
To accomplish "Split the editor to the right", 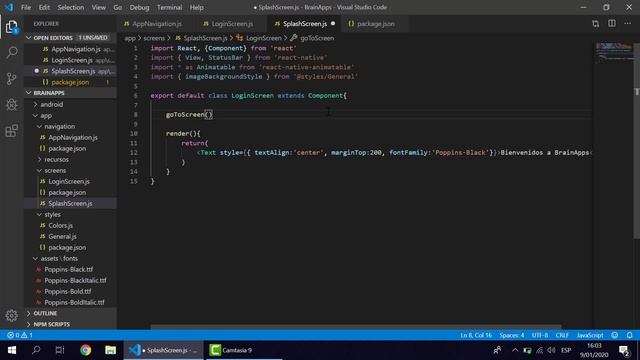I will (611, 24).
